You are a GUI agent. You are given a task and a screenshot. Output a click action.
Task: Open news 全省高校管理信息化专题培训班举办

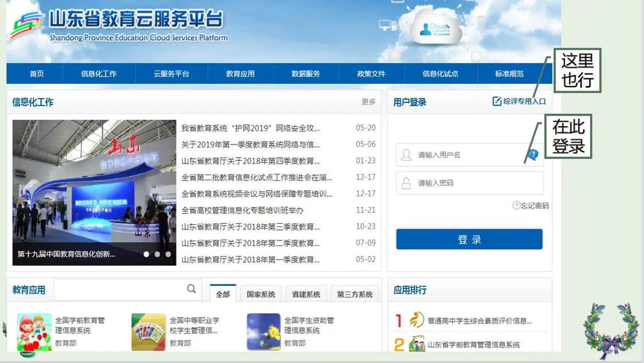point(243,210)
